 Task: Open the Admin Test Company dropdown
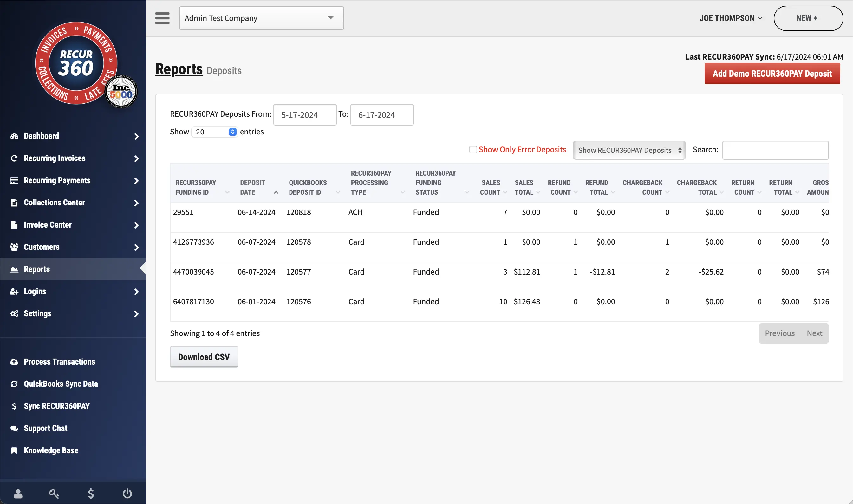click(261, 18)
